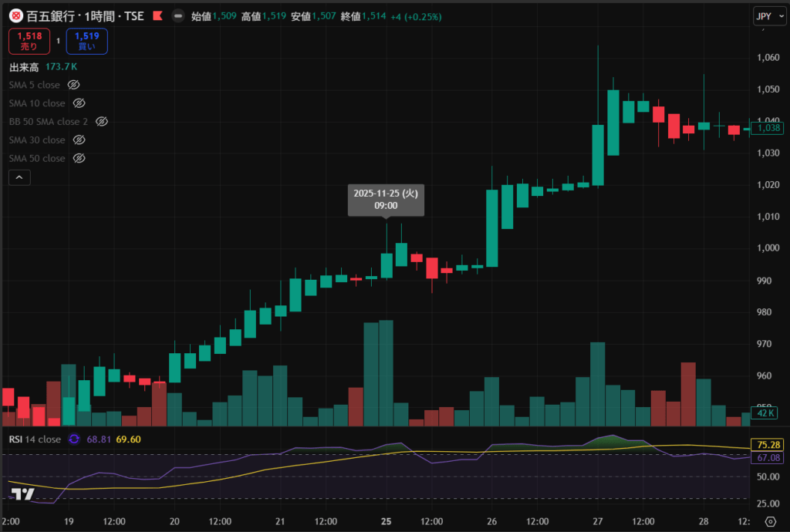
Task: Click the gray minus status circle icon
Action: [x=178, y=15]
